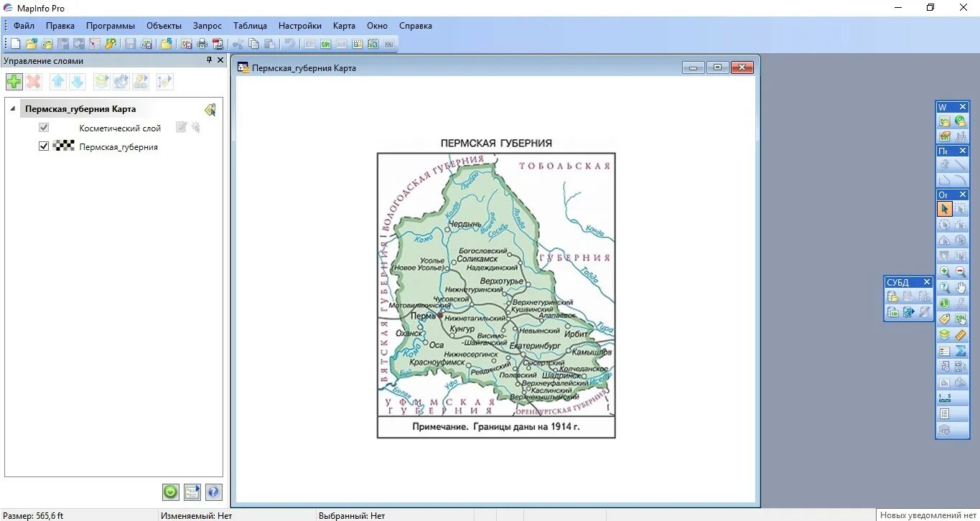
Task: Click the Paste clipboard icon
Action: tap(269, 44)
